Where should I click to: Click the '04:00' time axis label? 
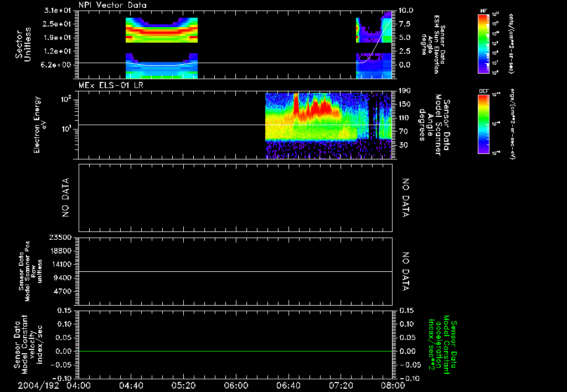pyautogui.click(x=78, y=386)
